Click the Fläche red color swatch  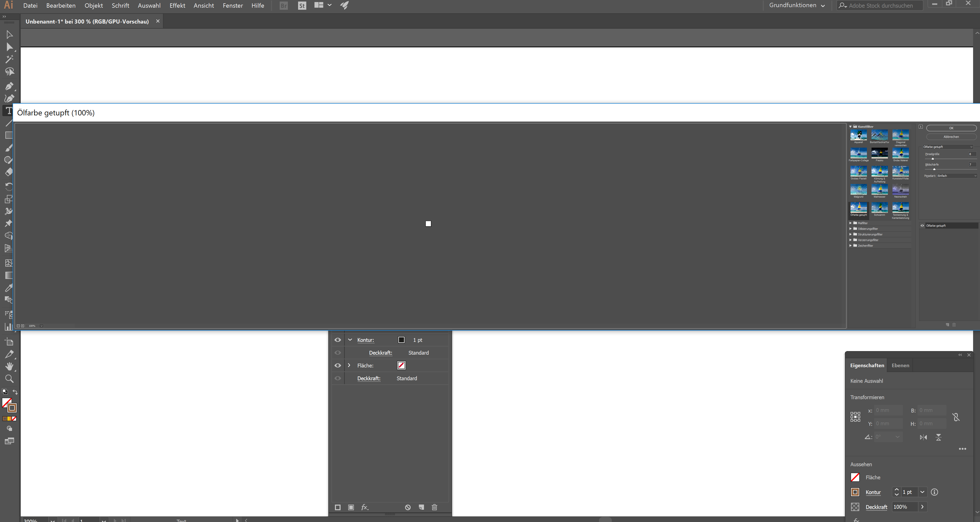tap(401, 365)
